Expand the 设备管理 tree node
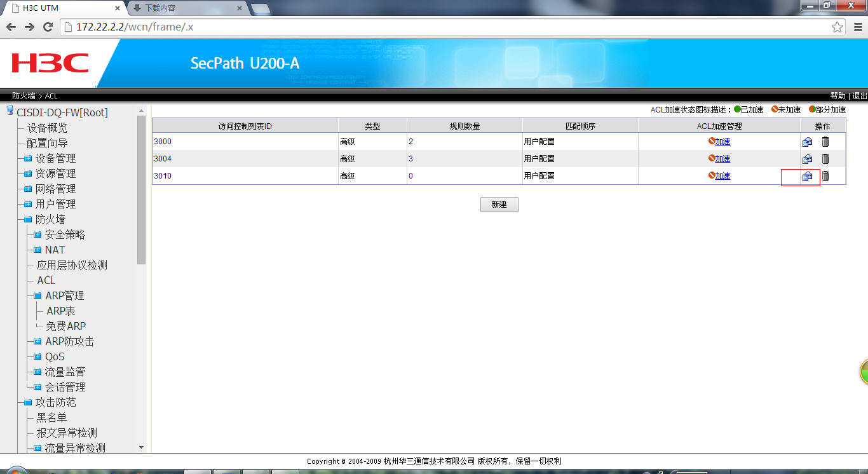This screenshot has width=868, height=474. point(28,158)
